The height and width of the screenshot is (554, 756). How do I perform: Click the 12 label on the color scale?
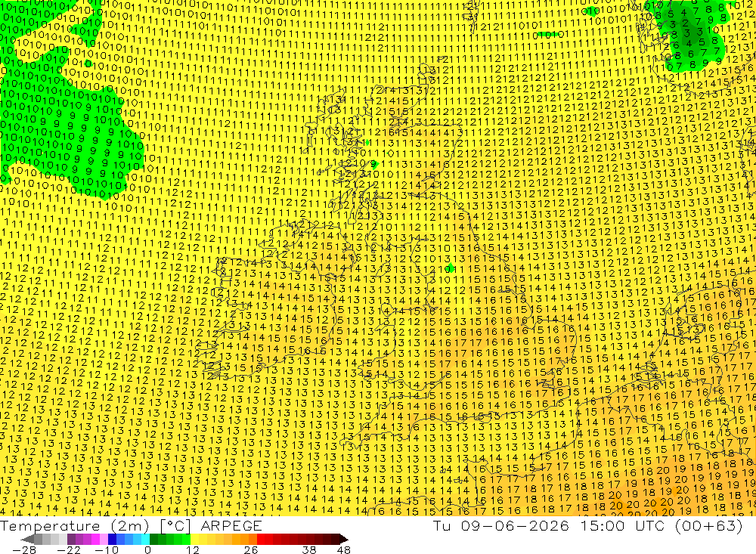(x=192, y=550)
